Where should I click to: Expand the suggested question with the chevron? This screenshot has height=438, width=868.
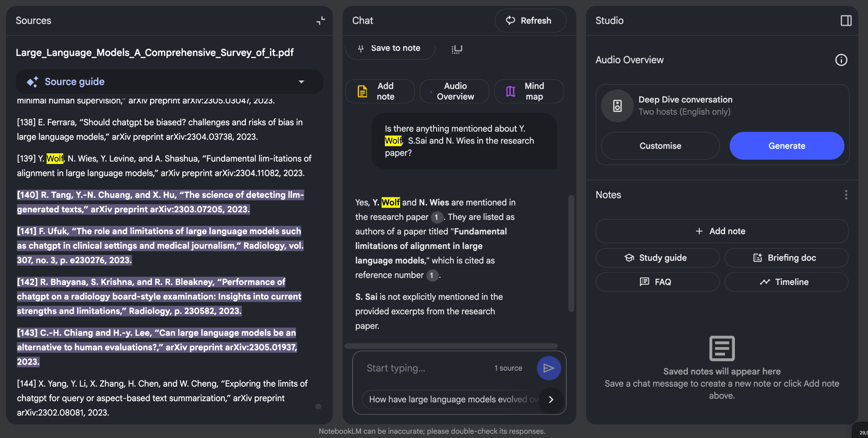tap(551, 399)
